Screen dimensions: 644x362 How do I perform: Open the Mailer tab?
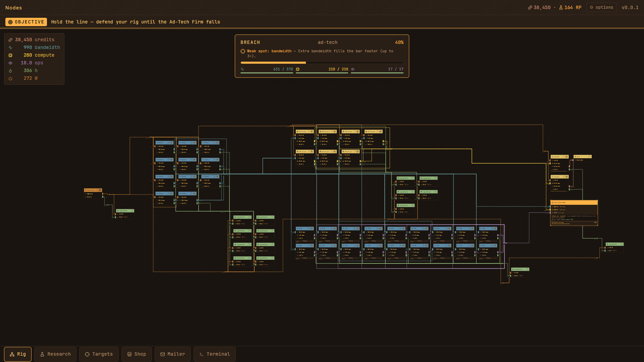[173, 354]
